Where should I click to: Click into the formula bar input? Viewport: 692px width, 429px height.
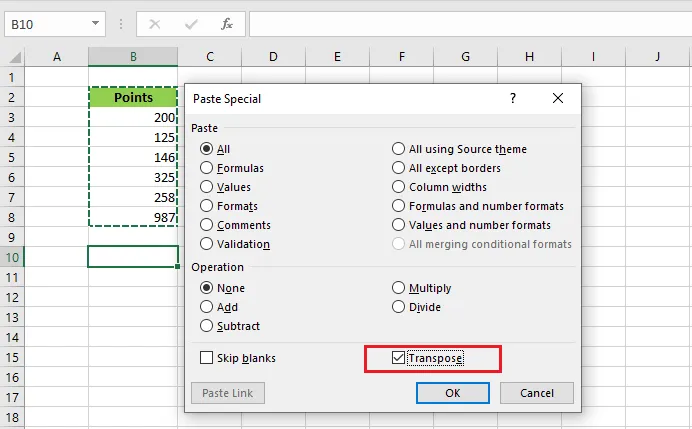pyautogui.click(x=470, y=24)
